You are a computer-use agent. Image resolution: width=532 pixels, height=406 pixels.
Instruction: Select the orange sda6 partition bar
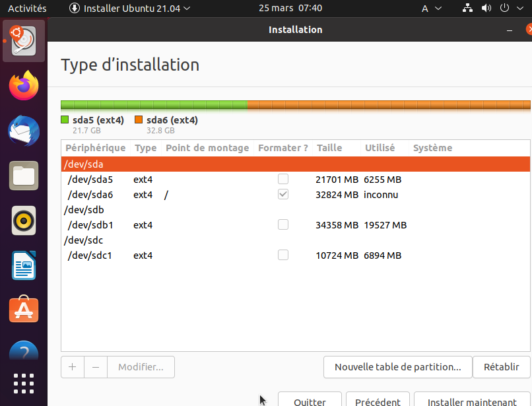pos(389,104)
